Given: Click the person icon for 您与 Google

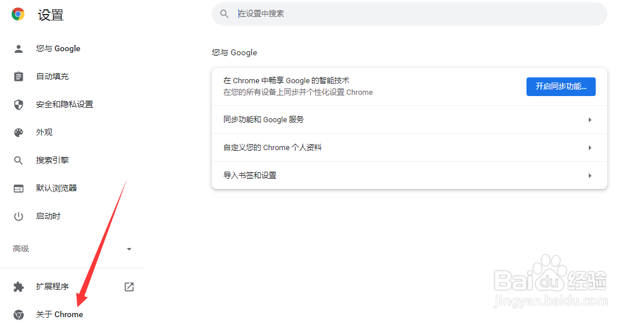Looking at the screenshot, I should click(x=19, y=49).
